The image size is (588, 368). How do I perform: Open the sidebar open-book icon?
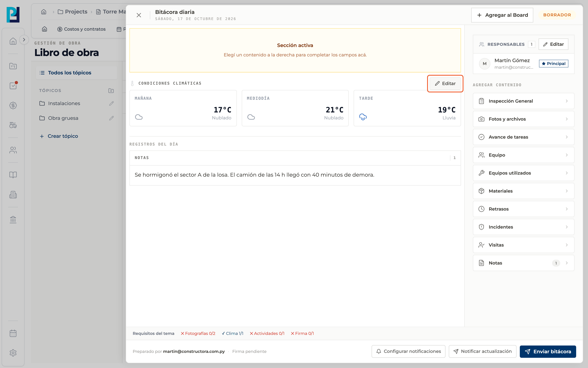pos(13,175)
